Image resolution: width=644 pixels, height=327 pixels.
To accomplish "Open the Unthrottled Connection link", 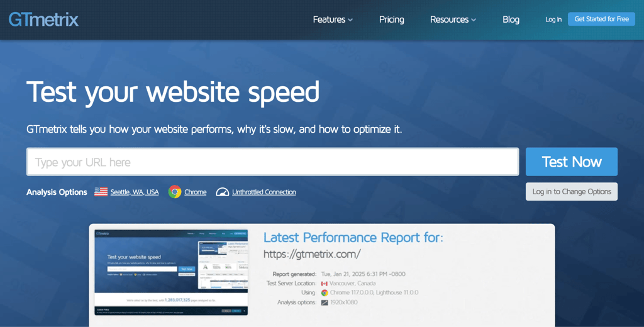I will point(264,192).
